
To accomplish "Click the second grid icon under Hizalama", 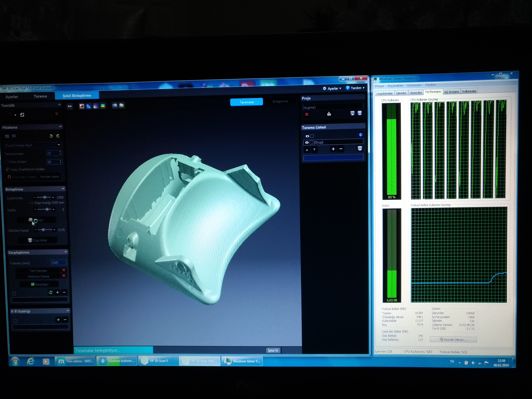I will pos(14,136).
